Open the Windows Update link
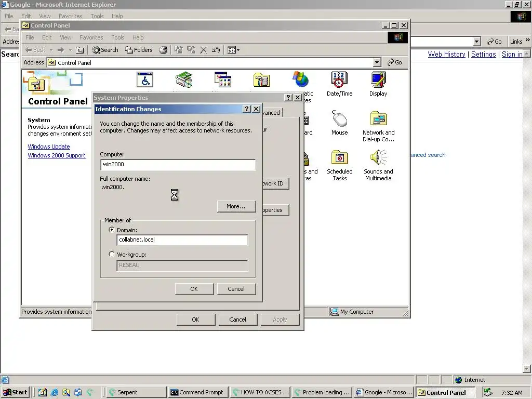The width and height of the screenshot is (532, 399). click(49, 147)
